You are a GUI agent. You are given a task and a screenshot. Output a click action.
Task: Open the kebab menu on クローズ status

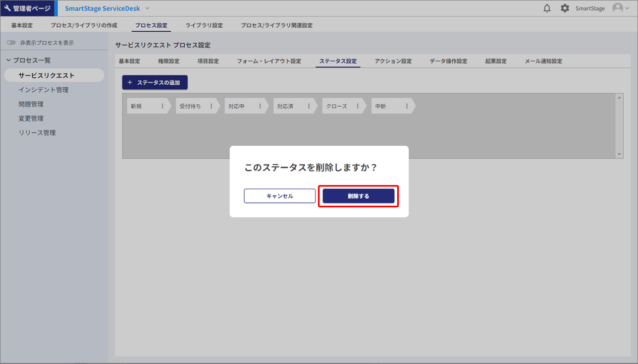coord(357,106)
